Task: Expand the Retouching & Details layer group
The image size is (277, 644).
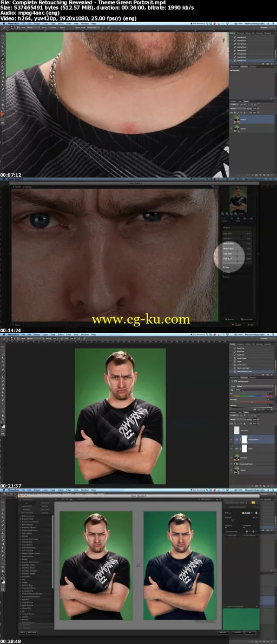Action: [x=235, y=464]
